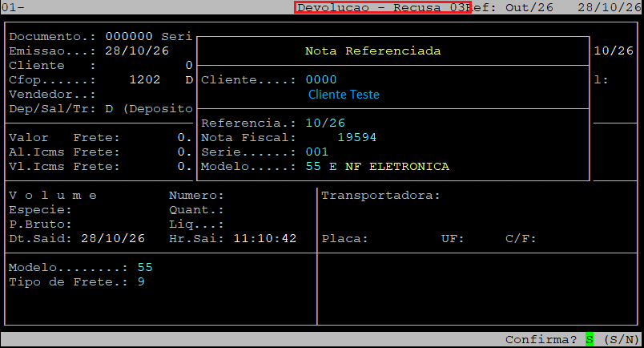
Task: Select the Nota Referenciada title
Action: 372,51
